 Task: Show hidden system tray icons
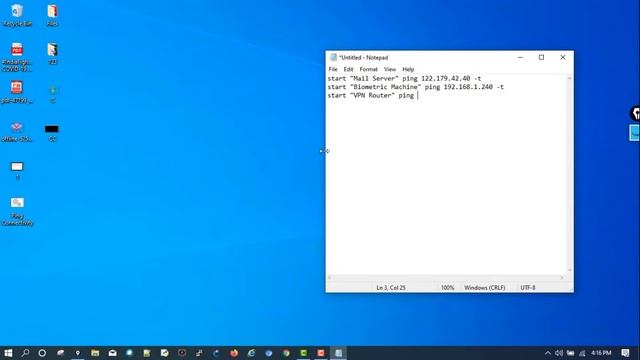[x=548, y=353]
